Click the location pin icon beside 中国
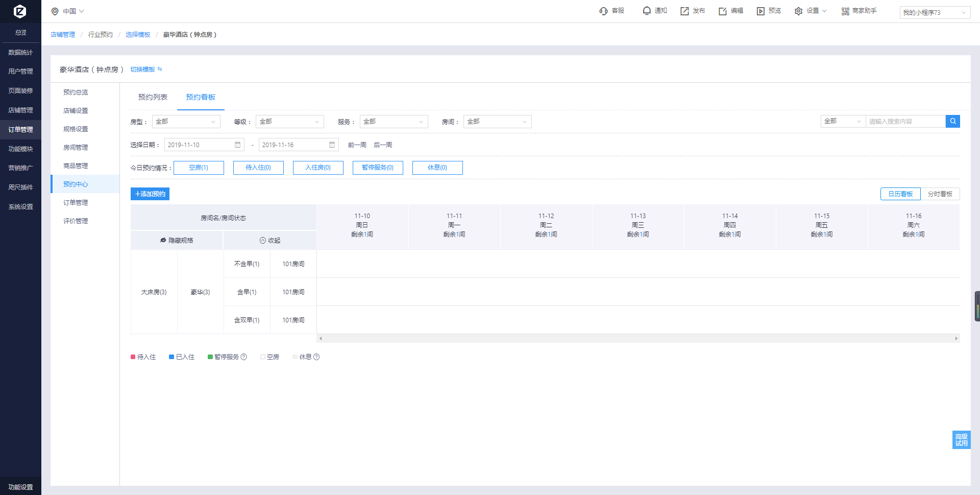The width and height of the screenshot is (980, 495). (x=55, y=11)
